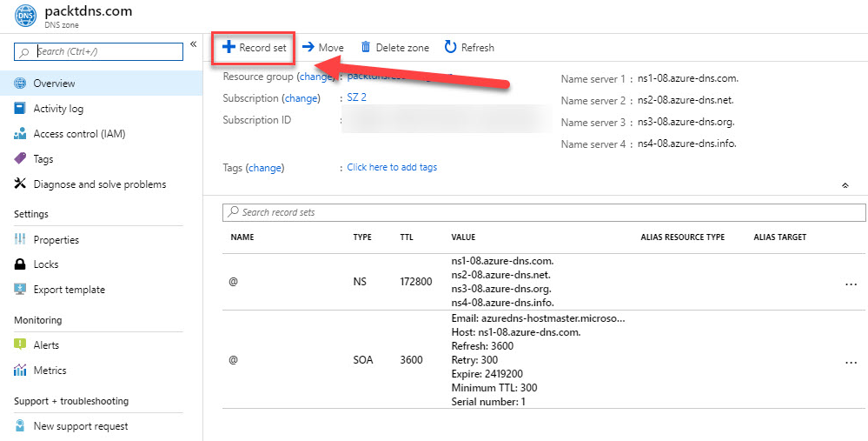Click the SOA row TTL value 3600
The image size is (868, 441).
coord(411,360)
